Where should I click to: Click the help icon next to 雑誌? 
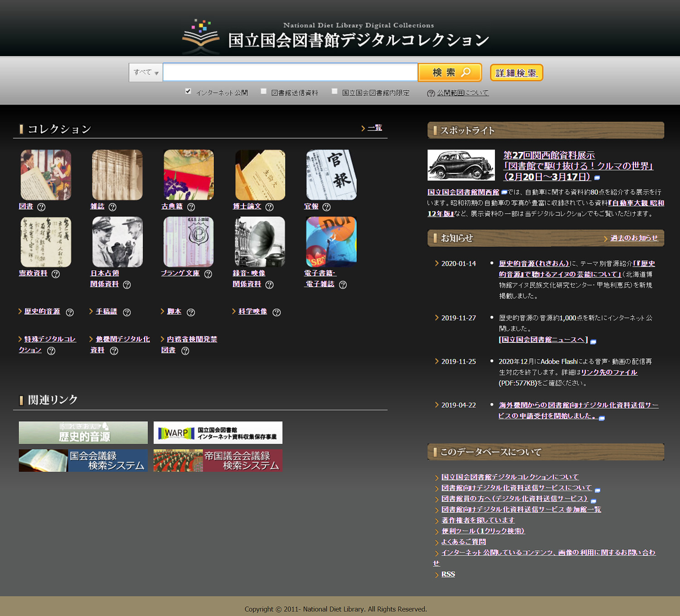click(x=112, y=207)
